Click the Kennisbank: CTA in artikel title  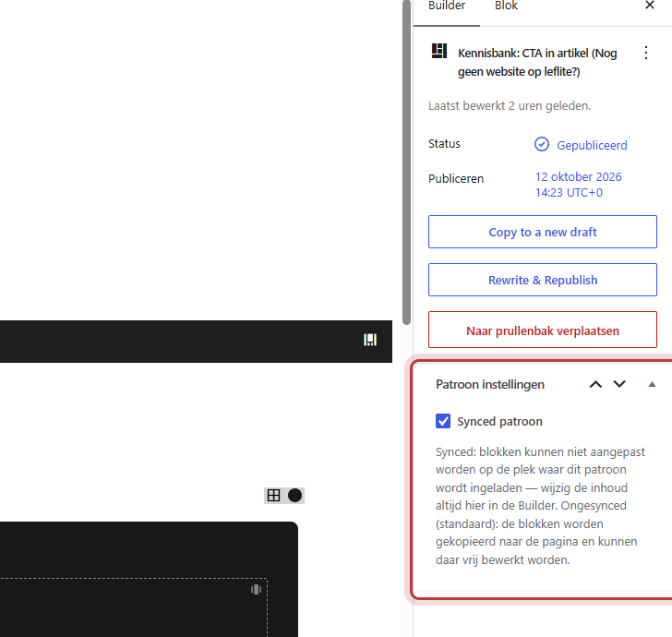point(537,62)
